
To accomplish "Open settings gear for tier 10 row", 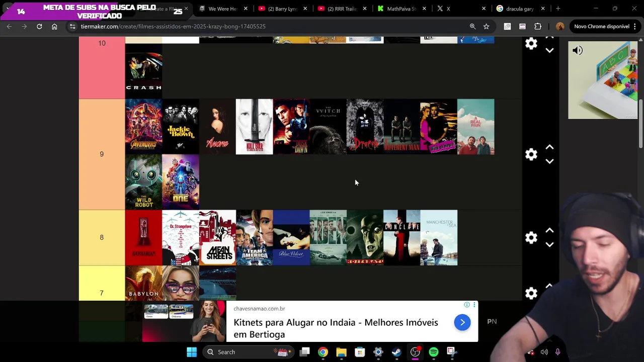I will click(x=531, y=44).
